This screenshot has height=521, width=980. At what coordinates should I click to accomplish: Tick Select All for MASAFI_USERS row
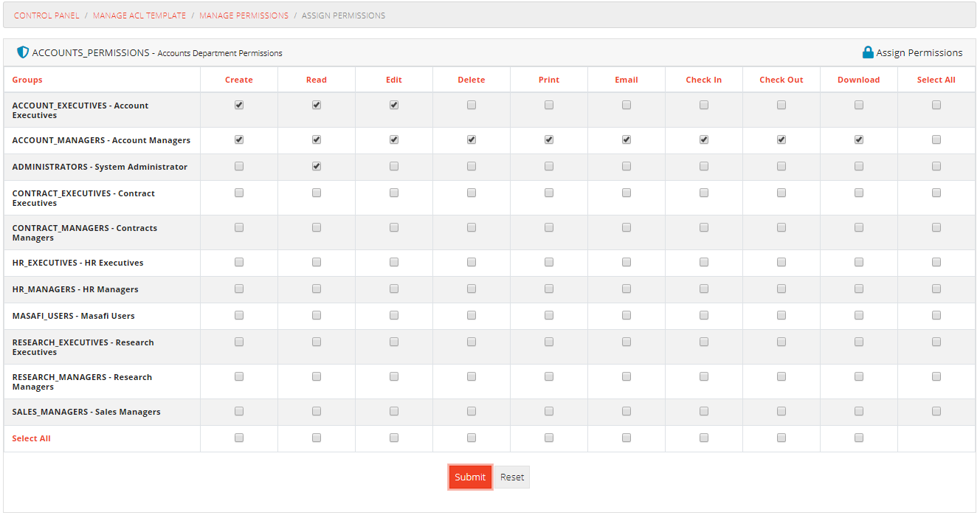[x=936, y=315]
